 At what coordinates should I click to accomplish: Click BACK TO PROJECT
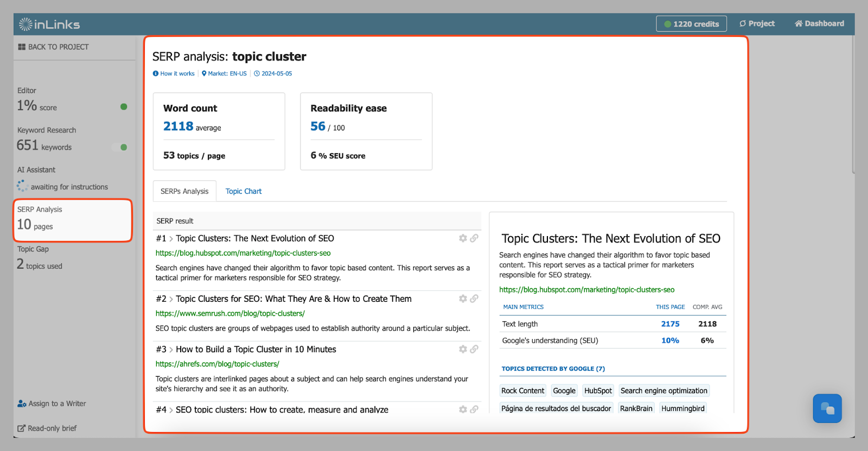pos(58,47)
